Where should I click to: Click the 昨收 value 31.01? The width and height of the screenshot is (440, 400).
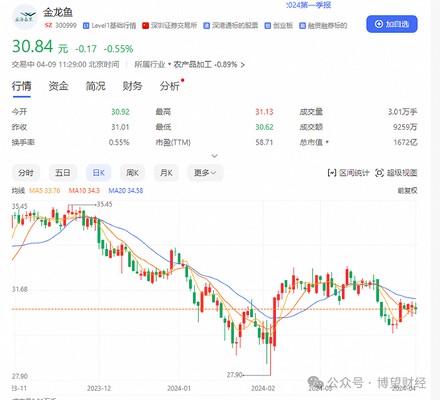[120, 127]
